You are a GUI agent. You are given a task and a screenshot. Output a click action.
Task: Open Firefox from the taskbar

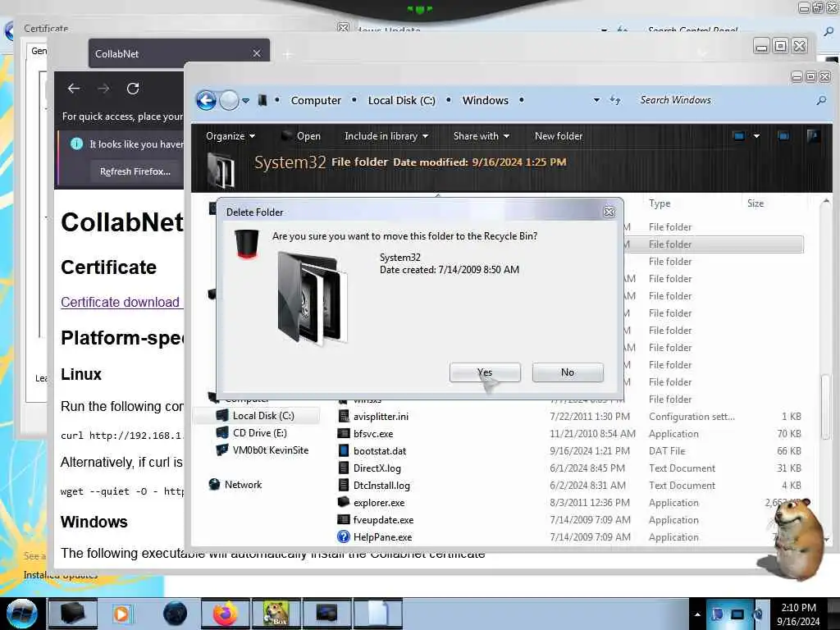[x=226, y=614]
